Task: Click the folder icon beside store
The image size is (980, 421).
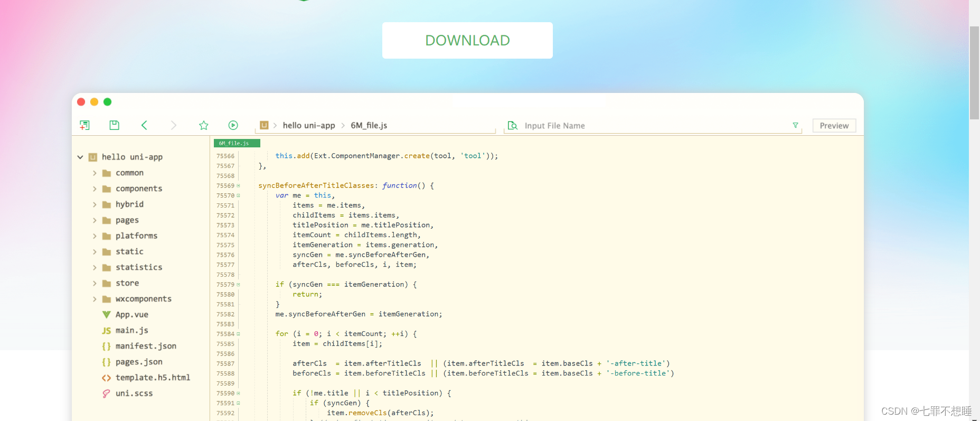Action: (106, 283)
